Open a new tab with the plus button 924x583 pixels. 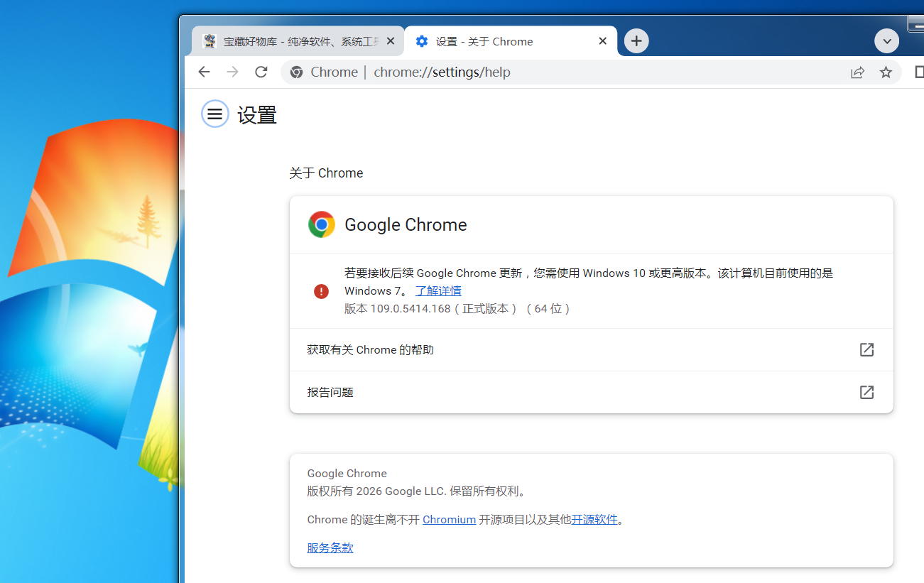coord(636,41)
